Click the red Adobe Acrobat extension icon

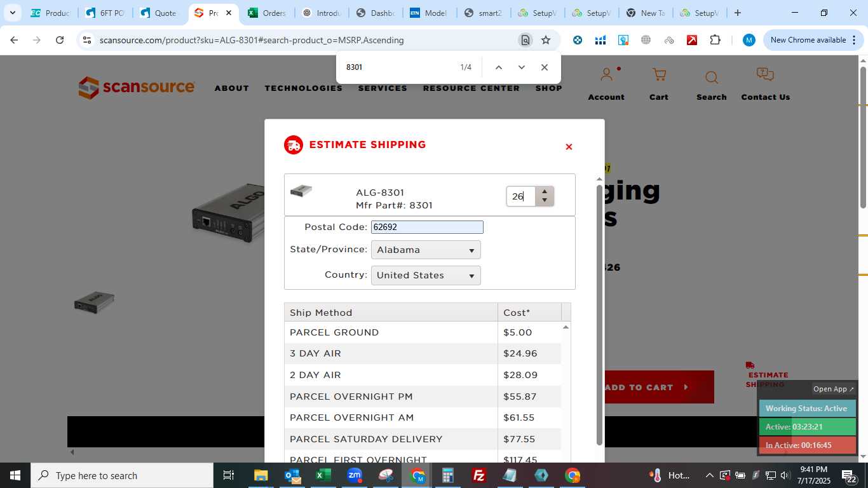[692, 40]
